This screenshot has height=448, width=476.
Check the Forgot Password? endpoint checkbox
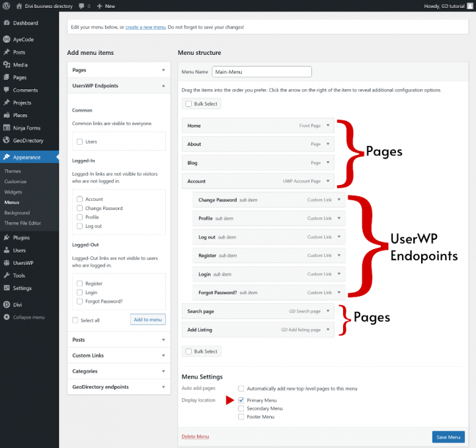(80, 301)
